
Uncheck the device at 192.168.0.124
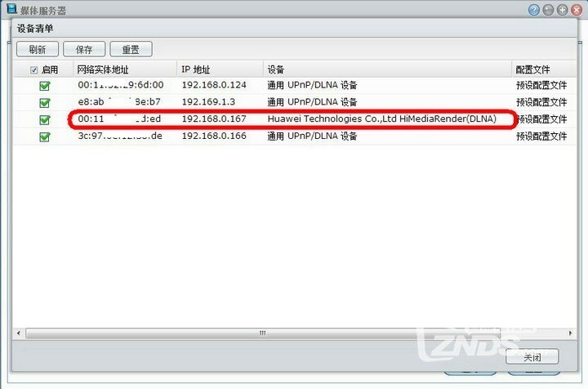pos(45,86)
